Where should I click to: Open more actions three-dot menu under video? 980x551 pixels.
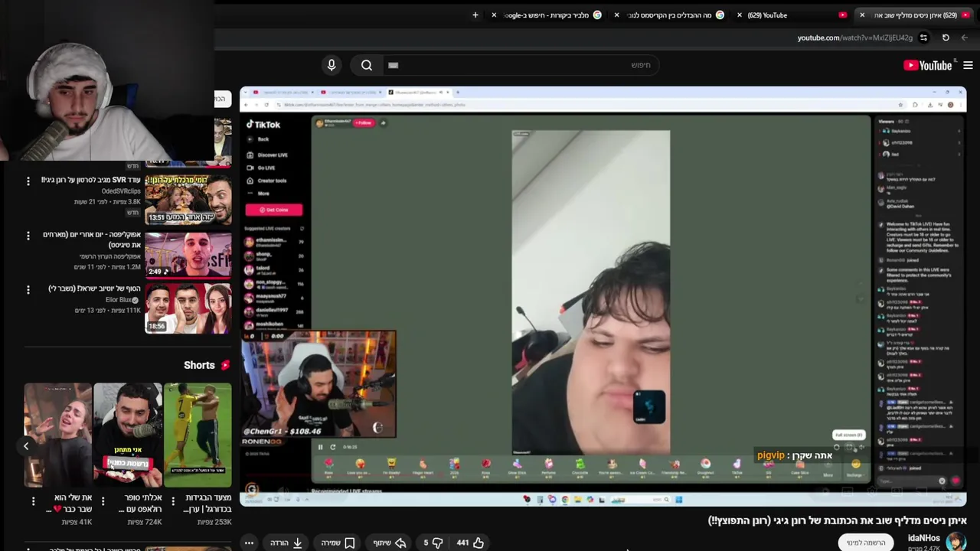click(x=249, y=543)
